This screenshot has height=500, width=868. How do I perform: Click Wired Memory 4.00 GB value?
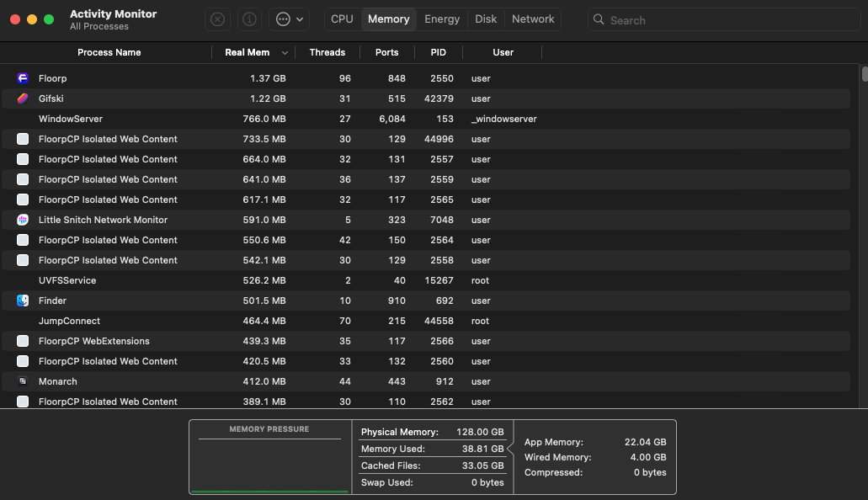[648, 457]
